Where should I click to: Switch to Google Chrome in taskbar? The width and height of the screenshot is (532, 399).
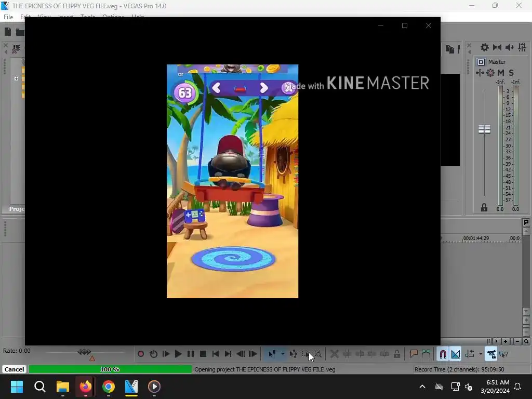click(x=109, y=387)
